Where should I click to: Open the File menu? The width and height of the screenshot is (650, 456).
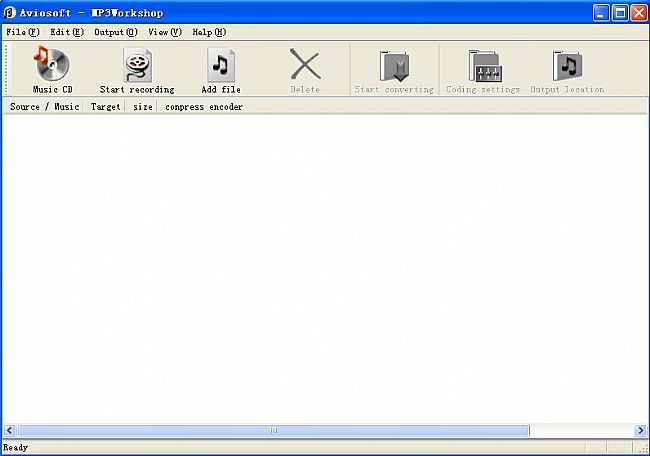pyautogui.click(x=23, y=32)
